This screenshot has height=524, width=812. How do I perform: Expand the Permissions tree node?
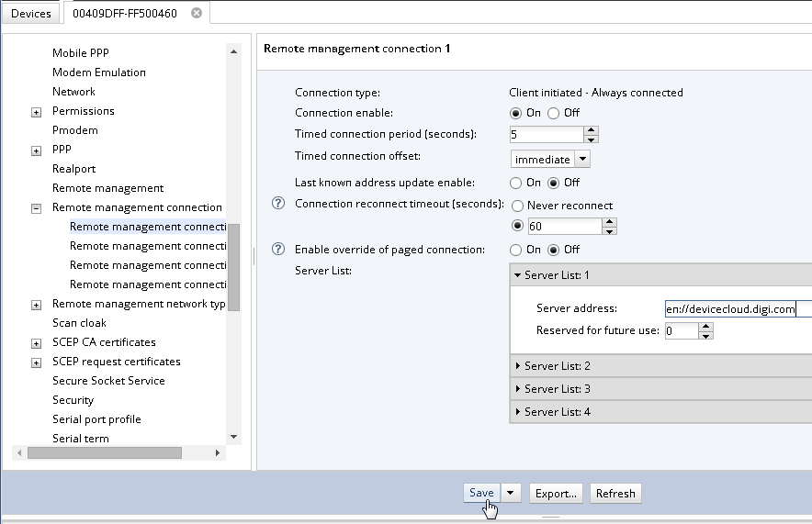(x=37, y=112)
